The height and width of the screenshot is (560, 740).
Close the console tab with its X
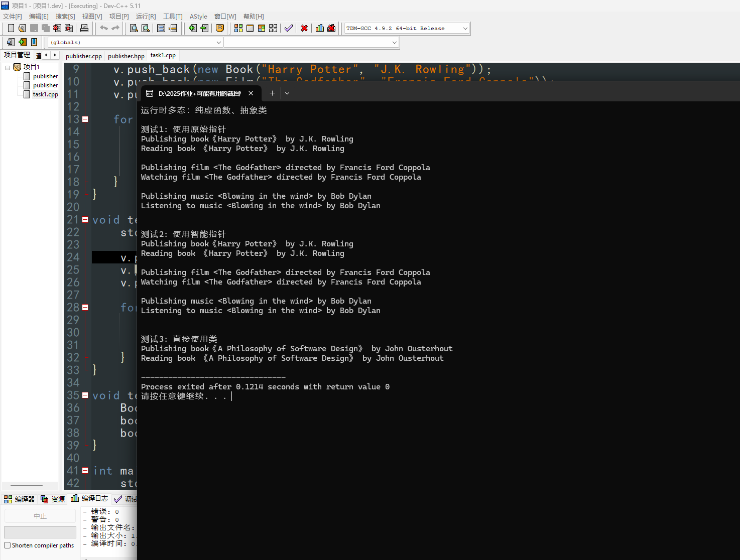click(x=251, y=93)
